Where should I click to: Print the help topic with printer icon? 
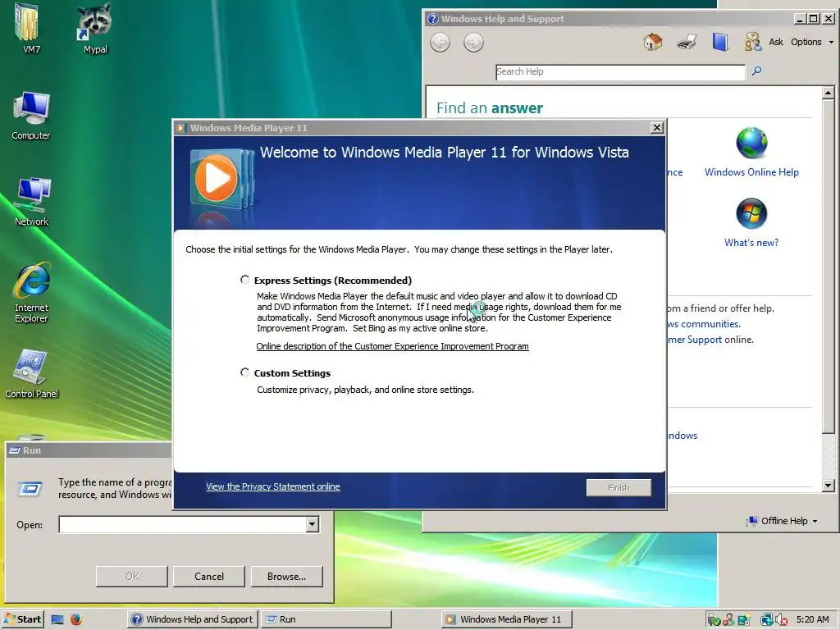pos(687,42)
